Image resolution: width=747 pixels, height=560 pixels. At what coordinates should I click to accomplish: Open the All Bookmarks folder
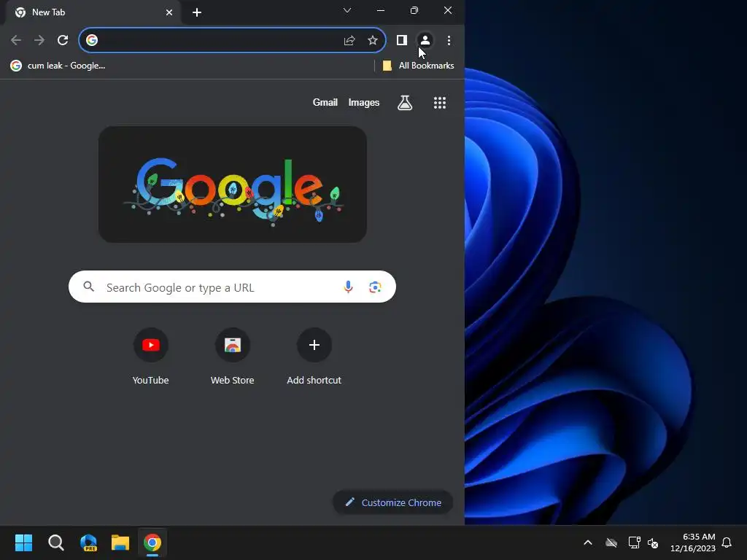pos(418,66)
